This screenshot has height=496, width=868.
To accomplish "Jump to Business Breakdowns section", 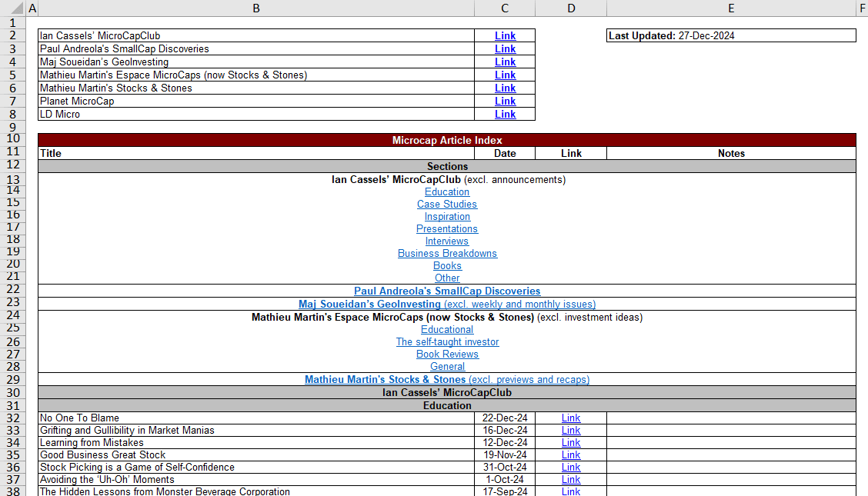I will point(447,253).
